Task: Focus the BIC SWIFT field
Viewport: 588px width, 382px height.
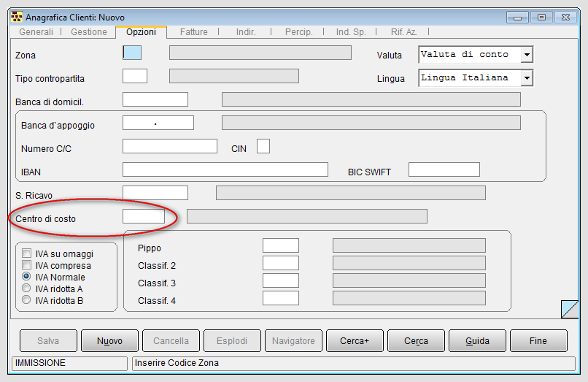Action: (444, 169)
